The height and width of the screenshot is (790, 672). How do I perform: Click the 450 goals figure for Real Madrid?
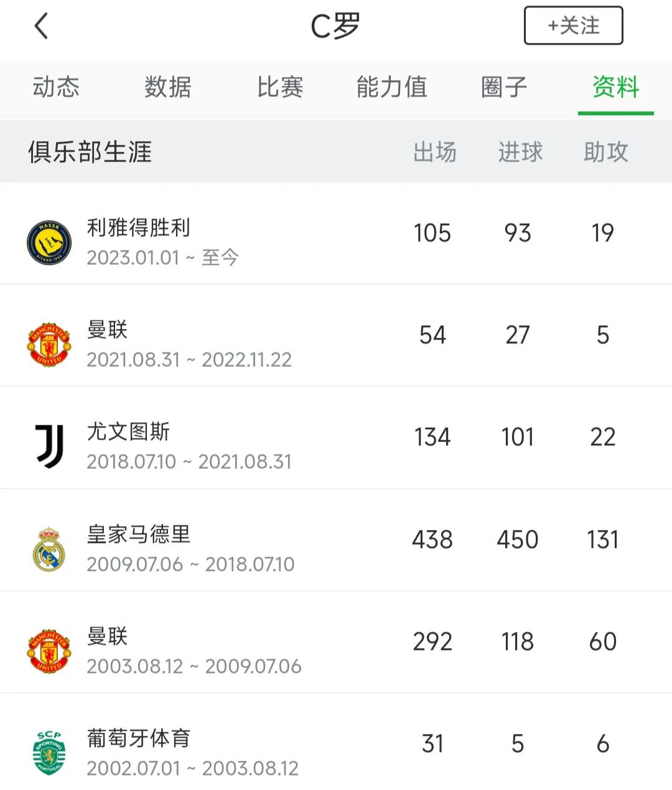(518, 539)
